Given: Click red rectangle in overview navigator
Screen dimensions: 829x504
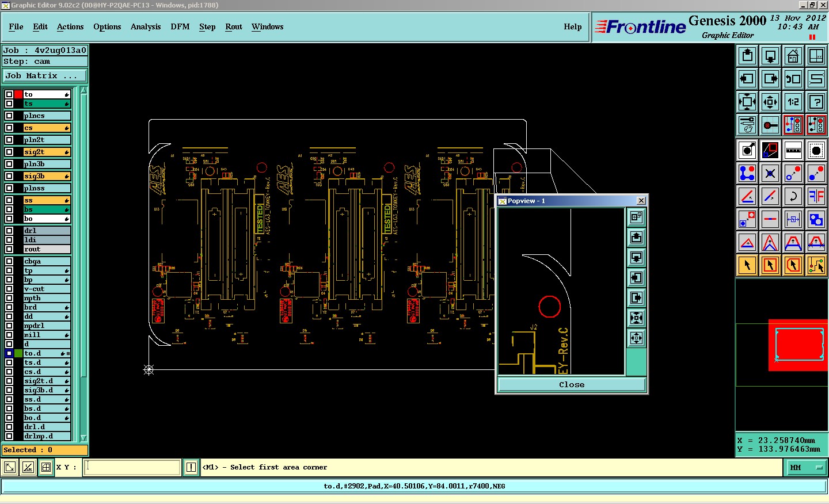Looking at the screenshot, I should click(798, 345).
